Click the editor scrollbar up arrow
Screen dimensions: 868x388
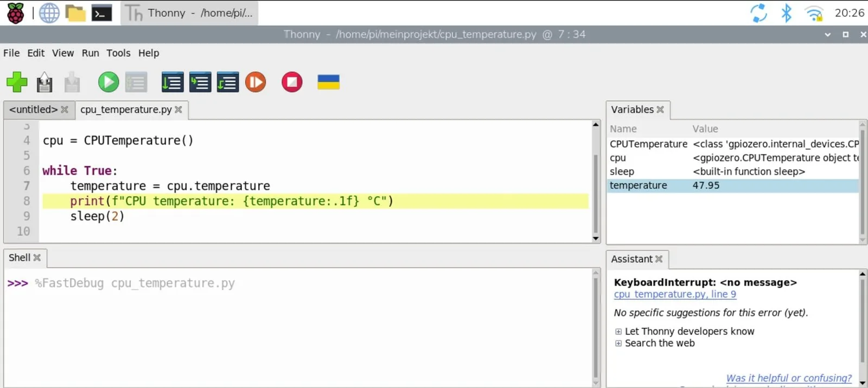coord(596,125)
